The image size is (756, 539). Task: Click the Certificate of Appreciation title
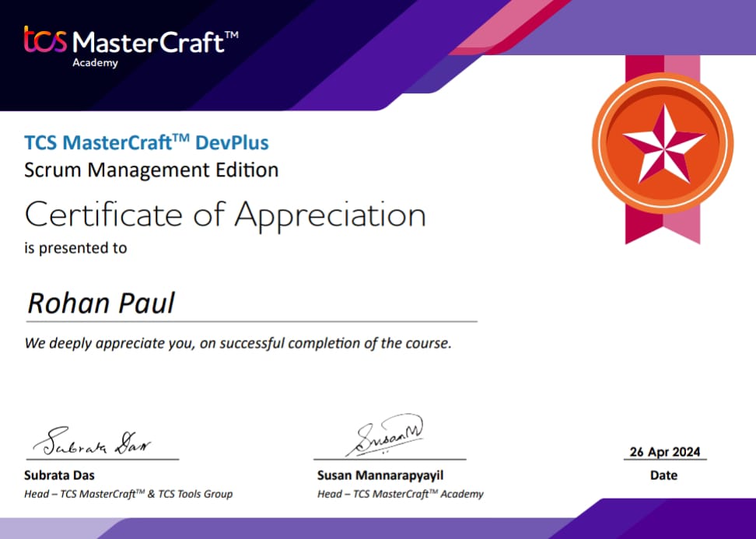(225, 215)
